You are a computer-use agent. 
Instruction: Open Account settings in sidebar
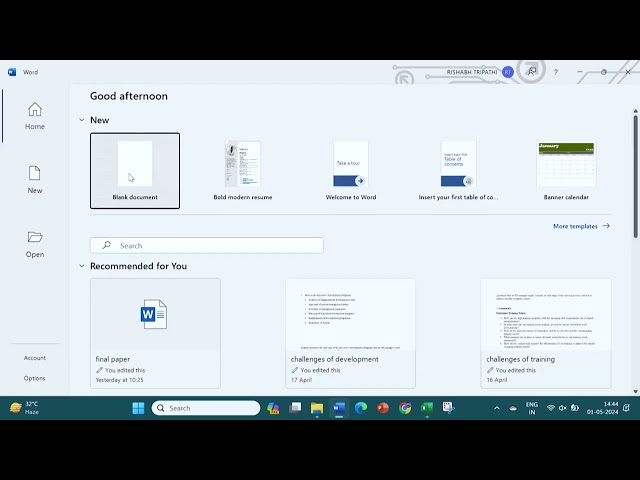coord(34,357)
